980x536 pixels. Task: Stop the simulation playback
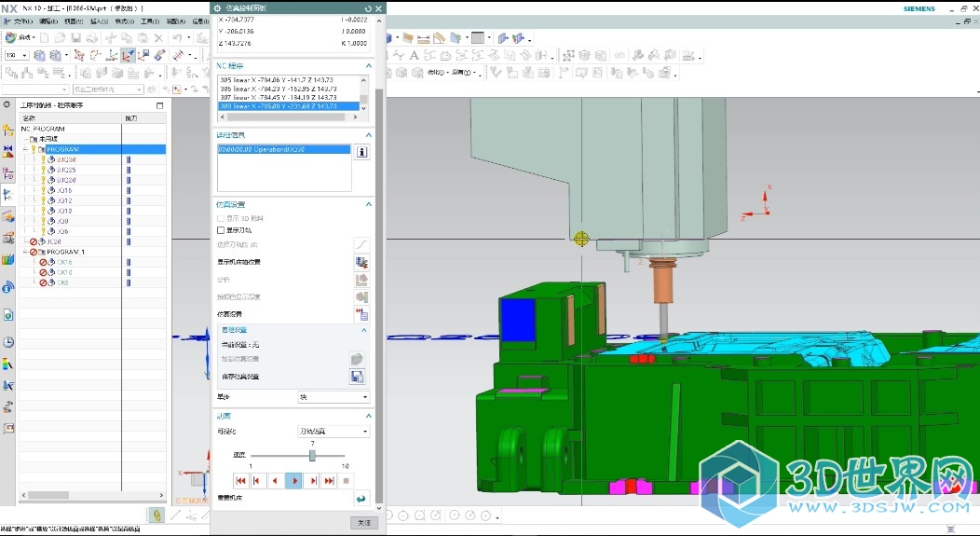[x=346, y=480]
